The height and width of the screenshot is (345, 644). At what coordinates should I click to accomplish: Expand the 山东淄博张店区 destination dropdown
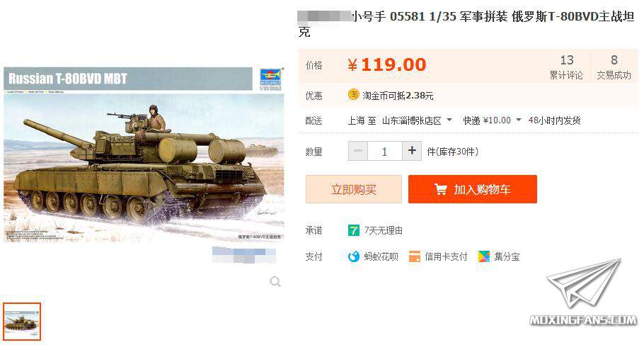tap(417, 120)
